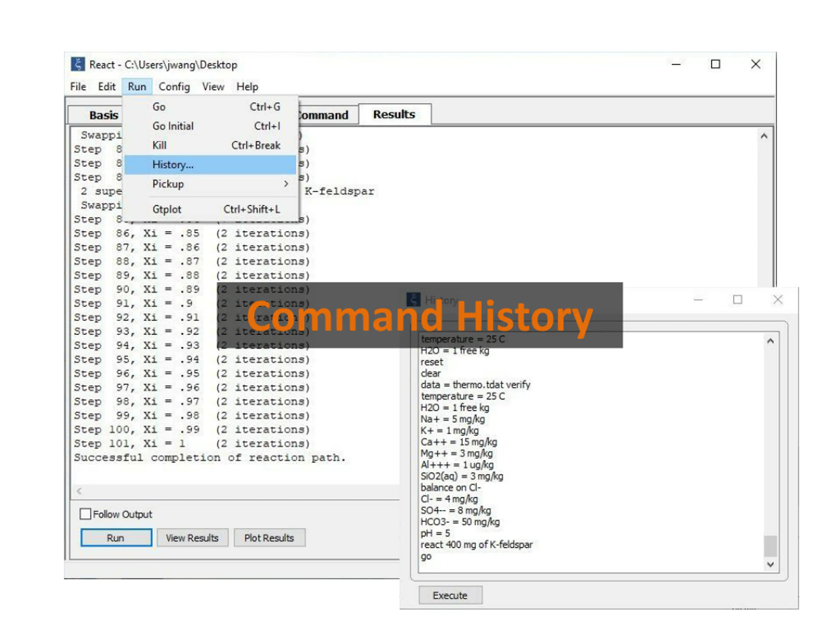
Task: Click the React app icon in title bar
Action: click(x=78, y=64)
